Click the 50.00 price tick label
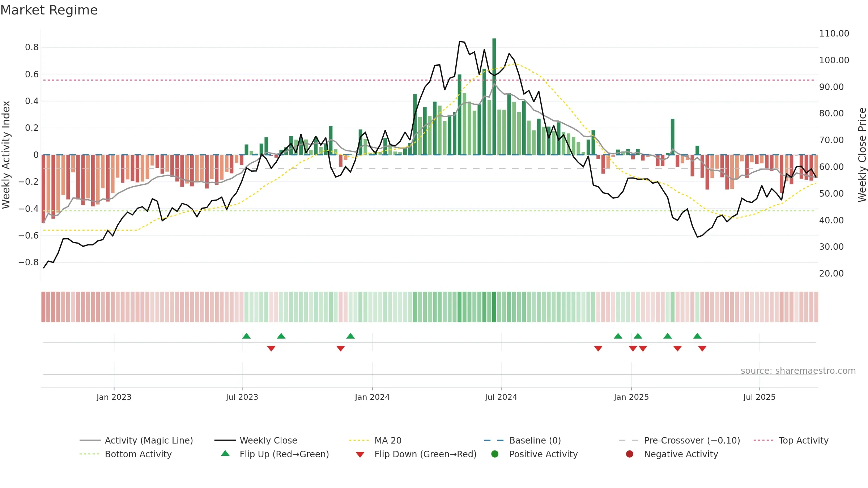Image resolution: width=868 pixels, height=488 pixels. pos(831,193)
